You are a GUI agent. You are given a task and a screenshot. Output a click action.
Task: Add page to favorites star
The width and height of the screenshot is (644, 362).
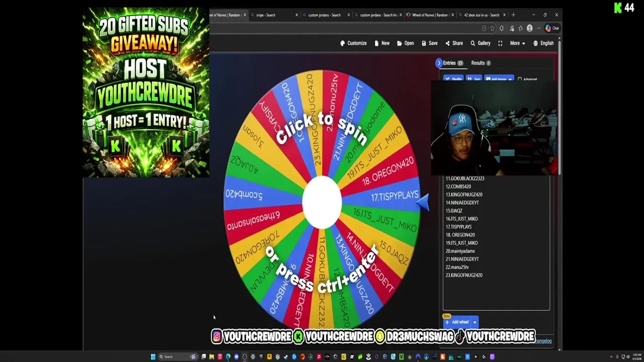(x=493, y=29)
